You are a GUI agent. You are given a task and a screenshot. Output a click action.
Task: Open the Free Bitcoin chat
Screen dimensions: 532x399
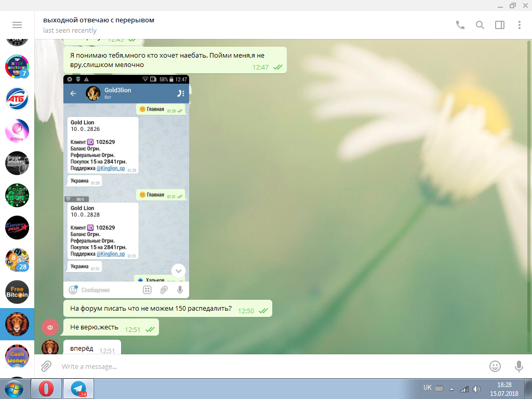tap(17, 292)
